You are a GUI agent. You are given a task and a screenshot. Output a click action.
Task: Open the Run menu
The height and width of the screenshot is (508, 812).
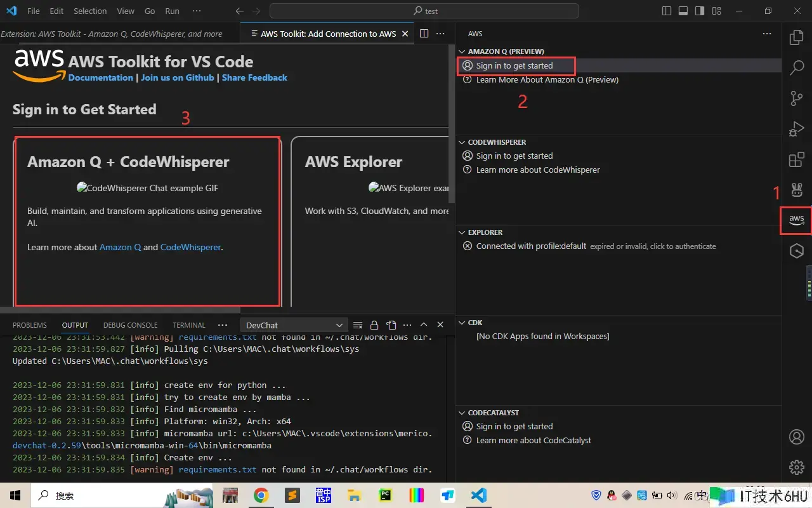(172, 11)
